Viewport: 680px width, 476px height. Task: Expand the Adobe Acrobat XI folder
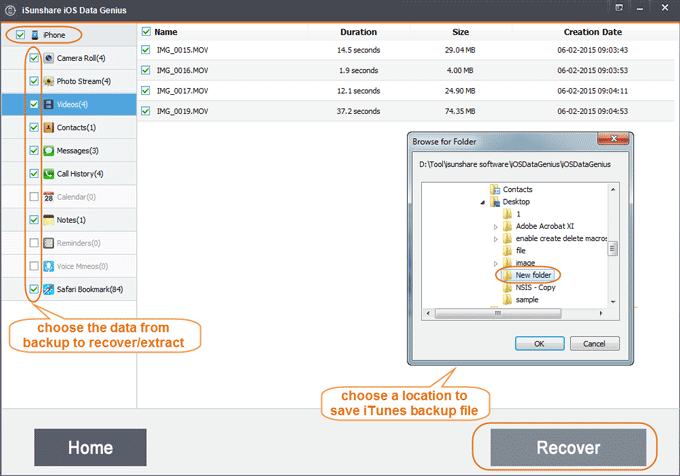[x=496, y=227]
